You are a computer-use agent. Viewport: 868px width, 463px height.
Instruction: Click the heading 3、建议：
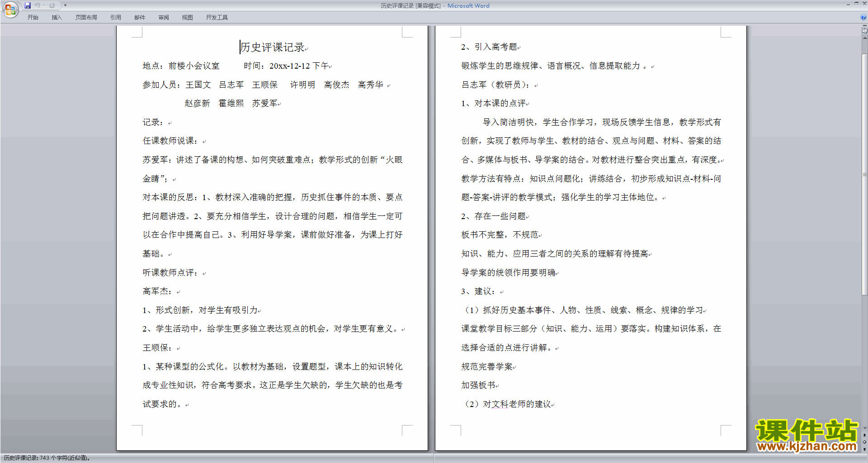click(x=479, y=291)
